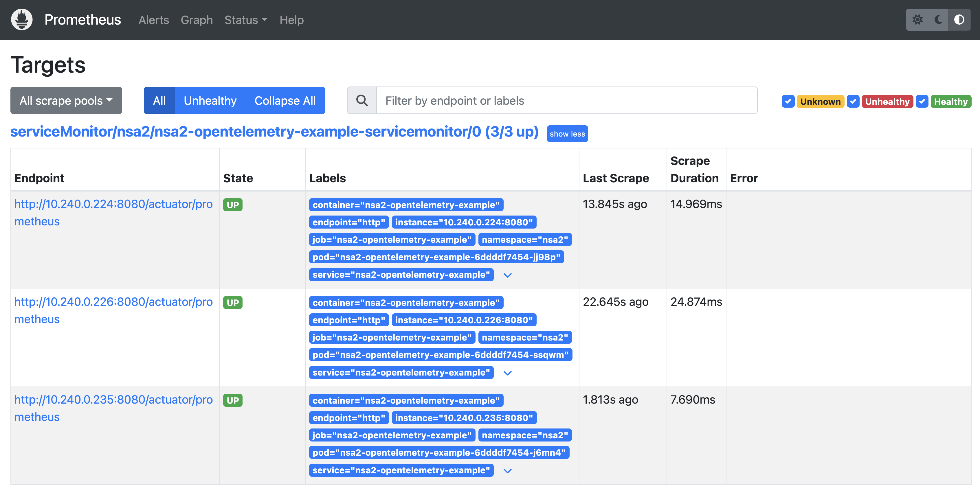980x493 pixels.
Task: Expand discovered labels for 10.240.0.226 target
Action: [x=507, y=373]
